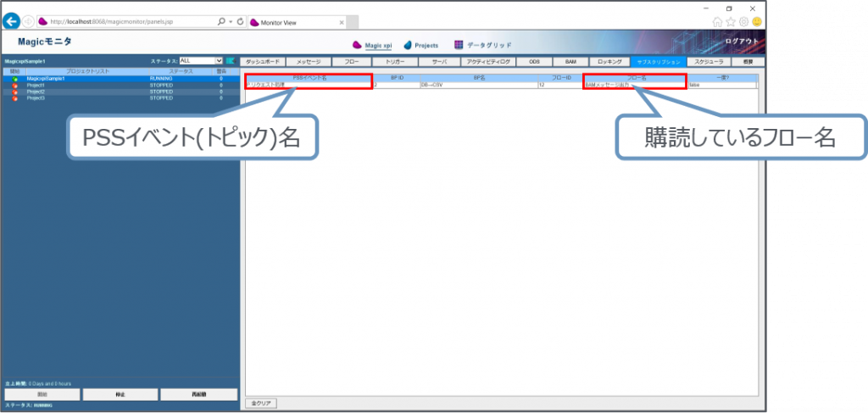Image resolution: width=868 pixels, height=413 pixels.
Task: Click the Magic xpi logo icon
Action: tap(357, 45)
